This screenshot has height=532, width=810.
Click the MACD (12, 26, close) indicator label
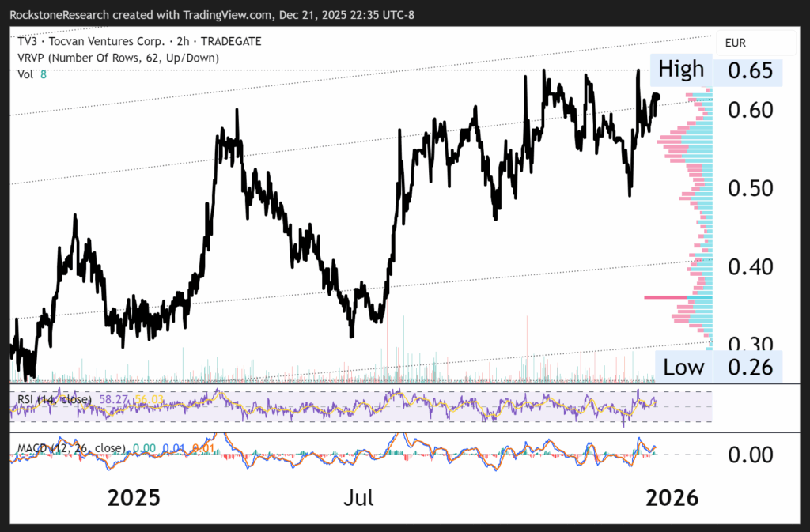pos(71,448)
